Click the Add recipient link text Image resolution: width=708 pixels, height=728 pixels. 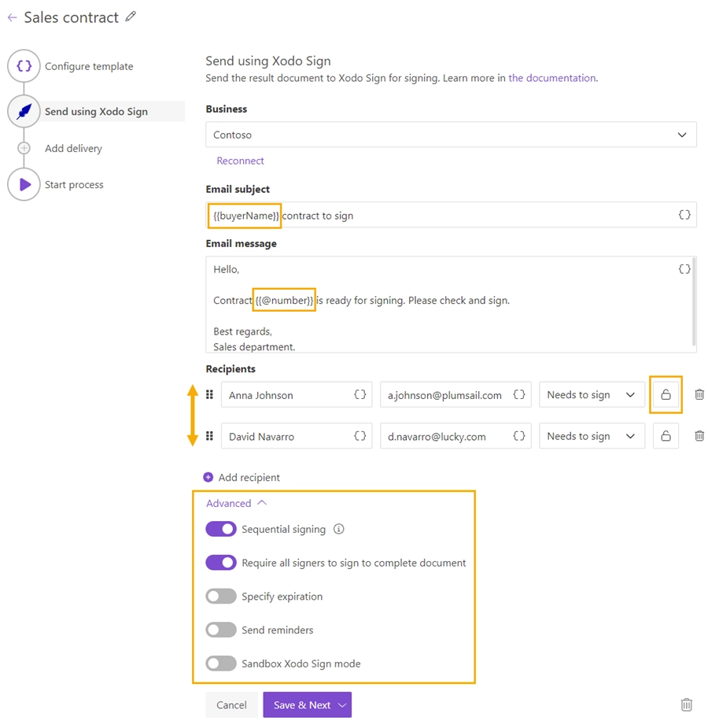249,477
